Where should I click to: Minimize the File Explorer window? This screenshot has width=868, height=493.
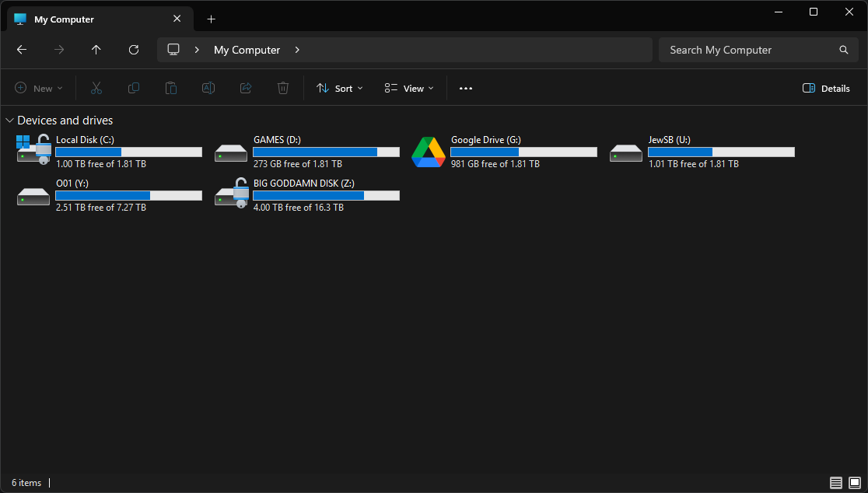(779, 12)
